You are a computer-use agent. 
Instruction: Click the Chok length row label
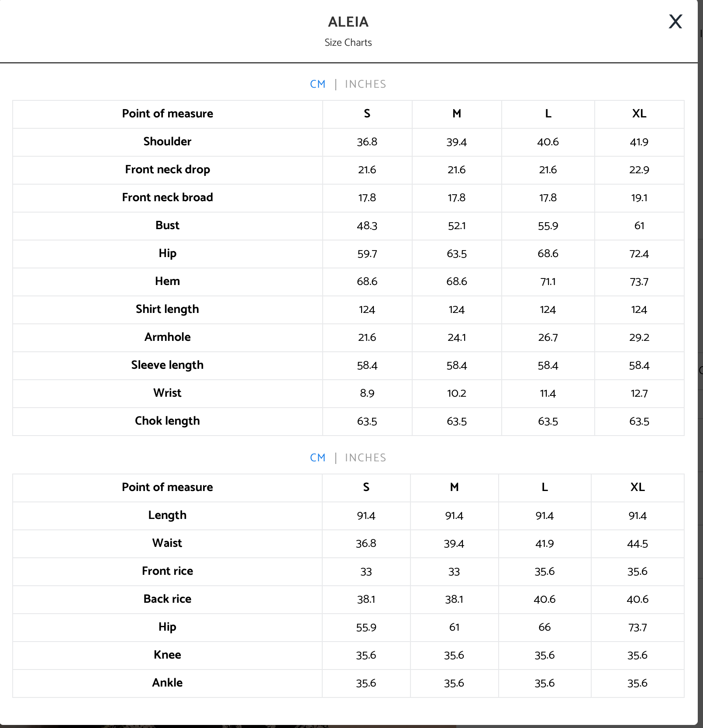coord(168,421)
